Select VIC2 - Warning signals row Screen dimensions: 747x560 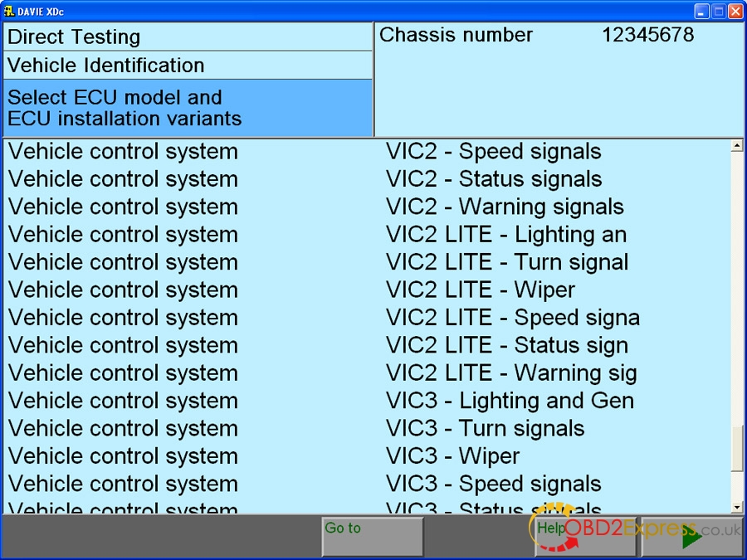pyautogui.click(x=504, y=207)
